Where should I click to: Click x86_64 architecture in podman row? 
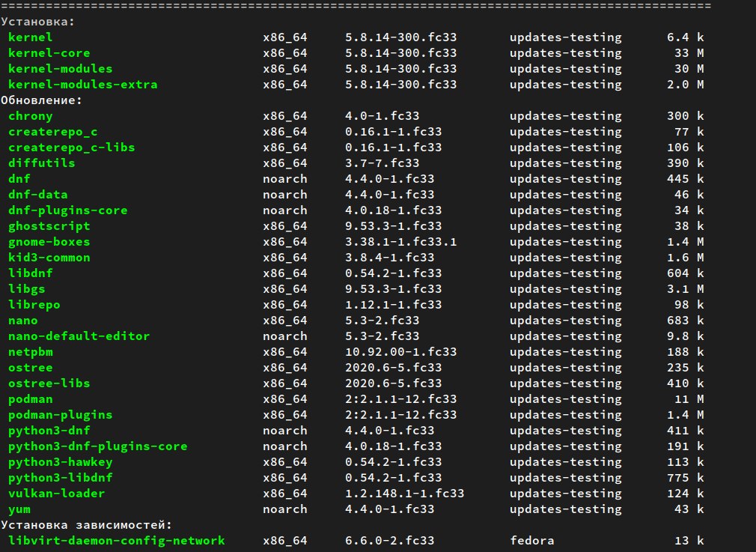point(285,399)
